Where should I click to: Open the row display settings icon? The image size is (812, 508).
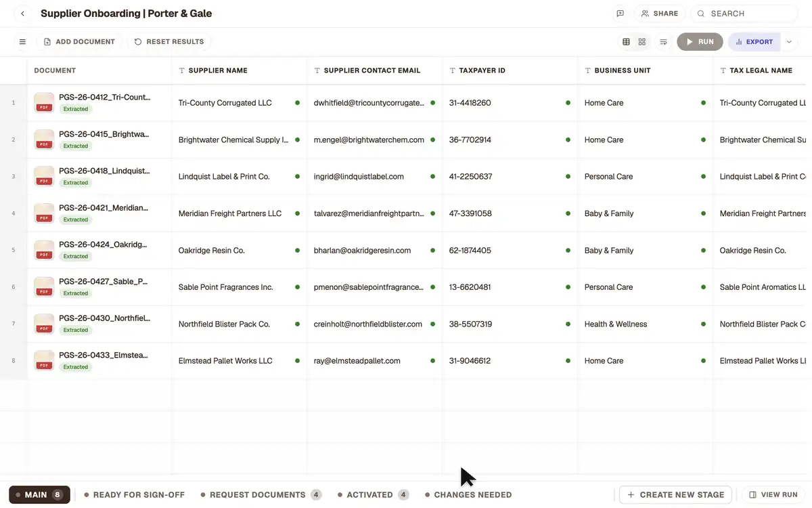point(664,42)
